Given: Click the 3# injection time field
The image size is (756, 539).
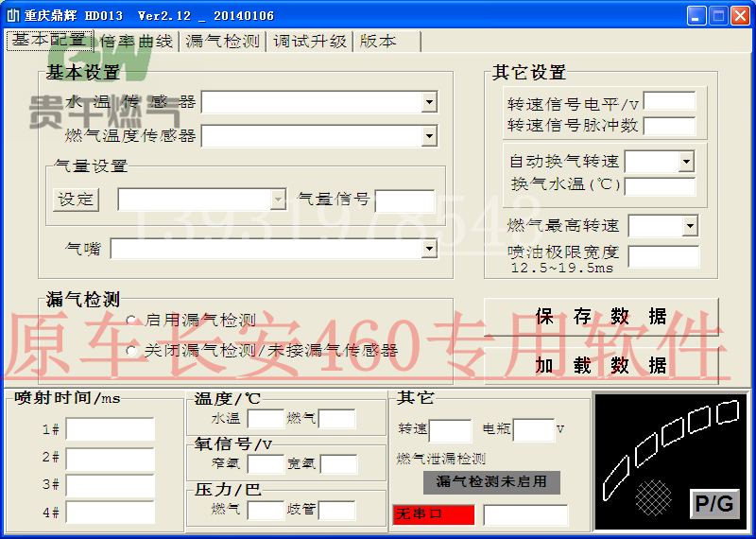Looking at the screenshot, I should click(x=111, y=486).
